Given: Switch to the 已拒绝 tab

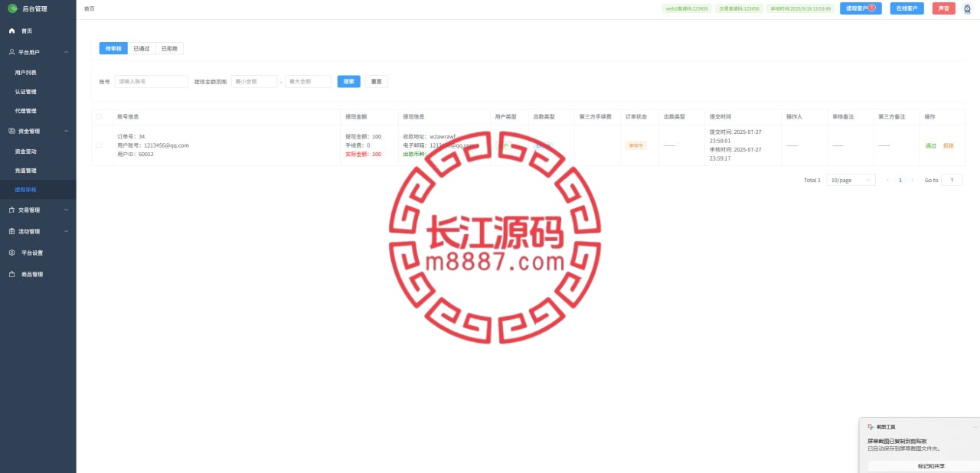Looking at the screenshot, I should (169, 48).
